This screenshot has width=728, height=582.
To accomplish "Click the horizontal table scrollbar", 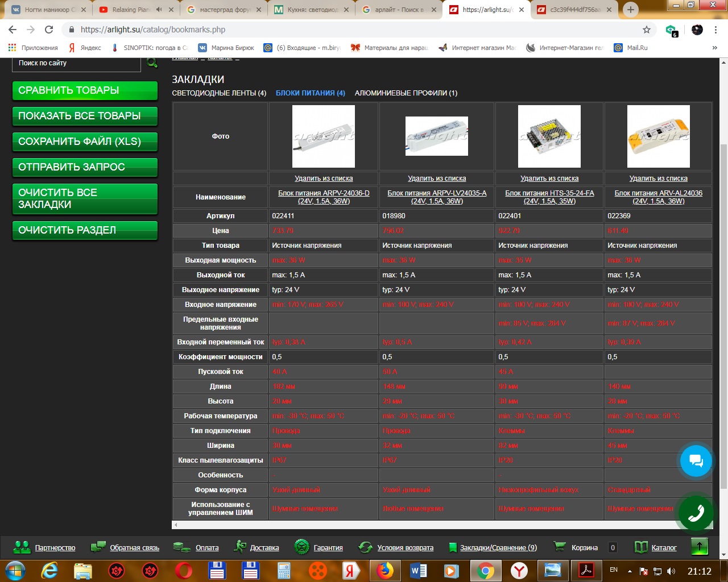I will pyautogui.click(x=442, y=525).
